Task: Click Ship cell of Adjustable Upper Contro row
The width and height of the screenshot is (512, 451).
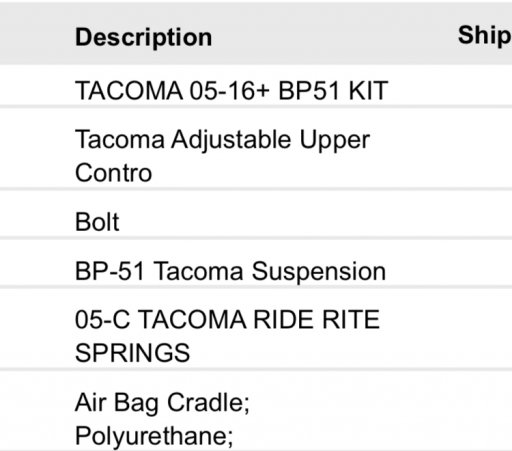Action: (x=484, y=148)
